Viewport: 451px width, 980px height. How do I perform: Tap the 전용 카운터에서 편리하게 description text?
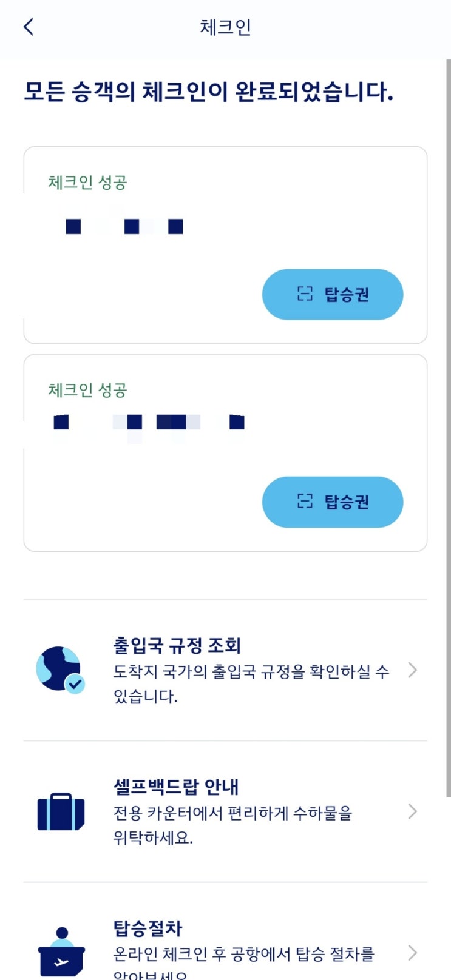[x=232, y=813]
